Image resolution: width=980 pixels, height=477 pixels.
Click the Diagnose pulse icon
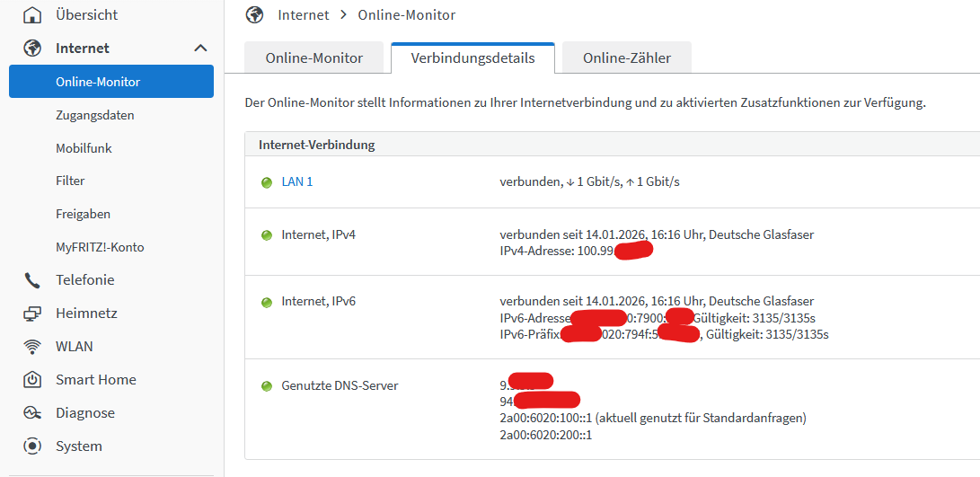click(x=32, y=413)
